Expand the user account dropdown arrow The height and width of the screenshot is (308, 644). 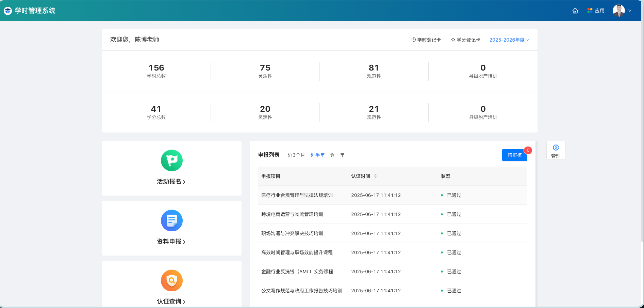coord(630,11)
